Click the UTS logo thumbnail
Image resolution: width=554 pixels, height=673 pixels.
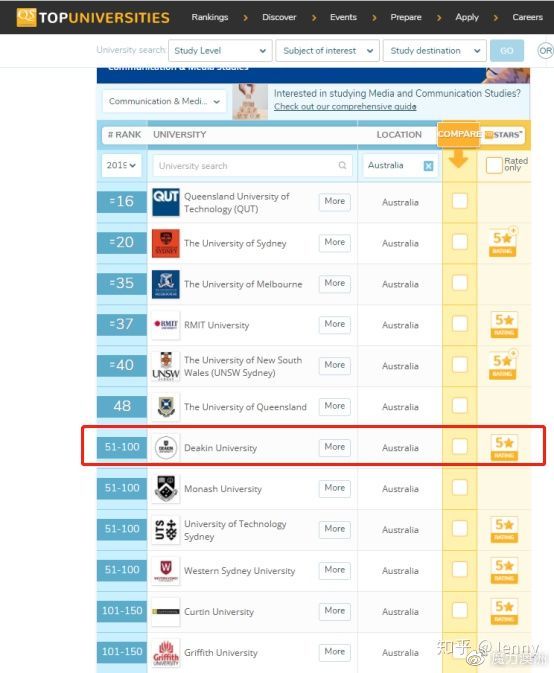166,530
